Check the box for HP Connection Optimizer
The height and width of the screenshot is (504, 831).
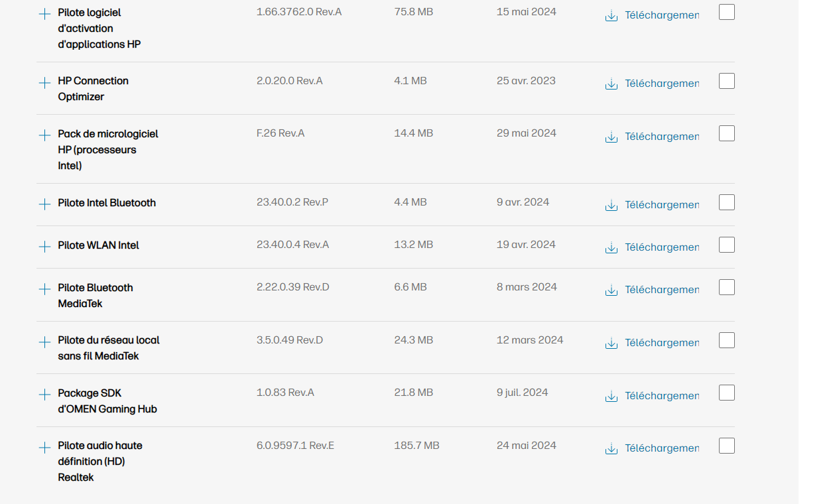click(x=727, y=81)
